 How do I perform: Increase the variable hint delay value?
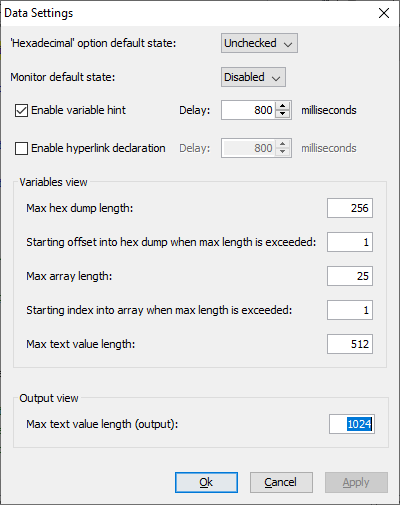pos(283,106)
